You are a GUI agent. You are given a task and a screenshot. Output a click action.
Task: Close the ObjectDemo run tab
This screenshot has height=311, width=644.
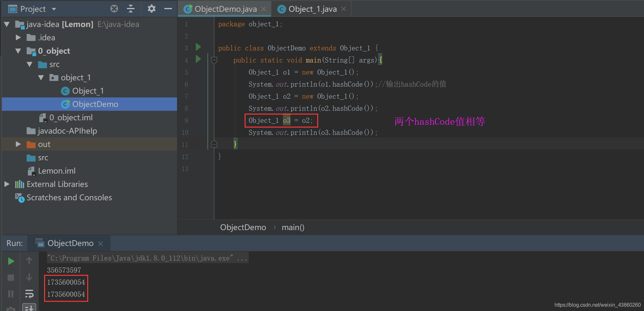(x=101, y=244)
